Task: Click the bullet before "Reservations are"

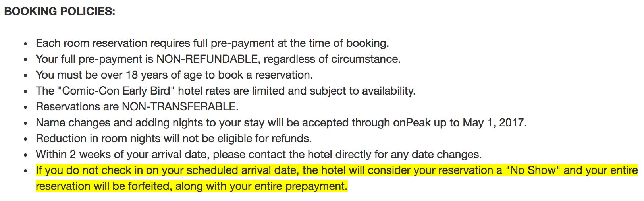Action: pyautogui.click(x=26, y=107)
